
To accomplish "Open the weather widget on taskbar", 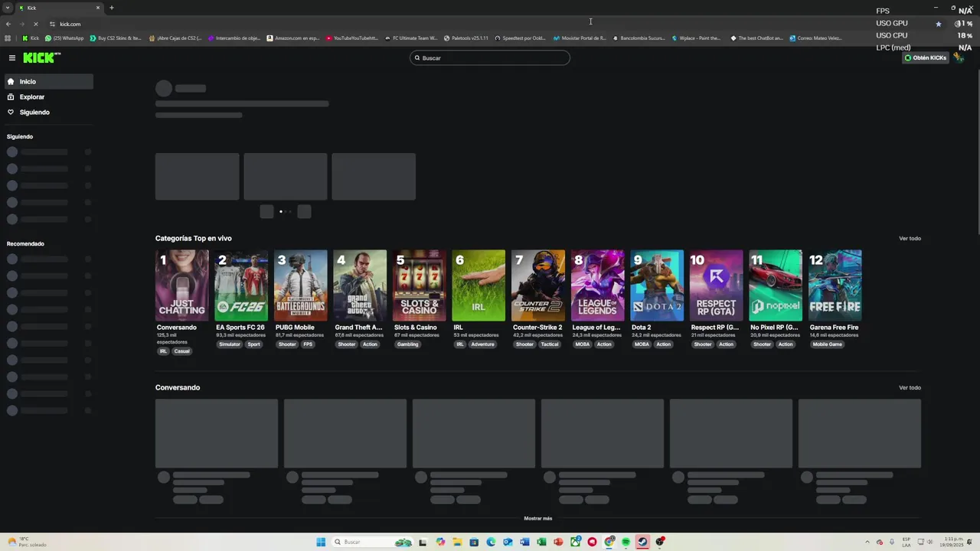I will [x=27, y=542].
